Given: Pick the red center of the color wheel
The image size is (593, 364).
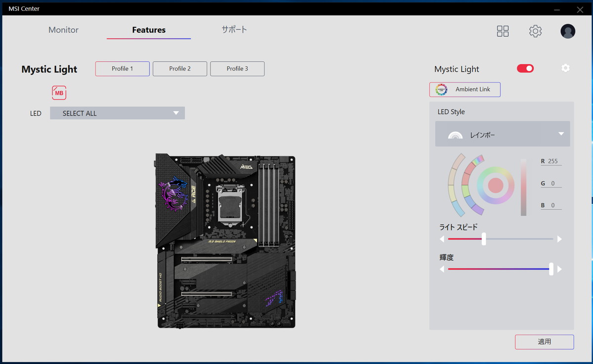Looking at the screenshot, I should point(496,185).
